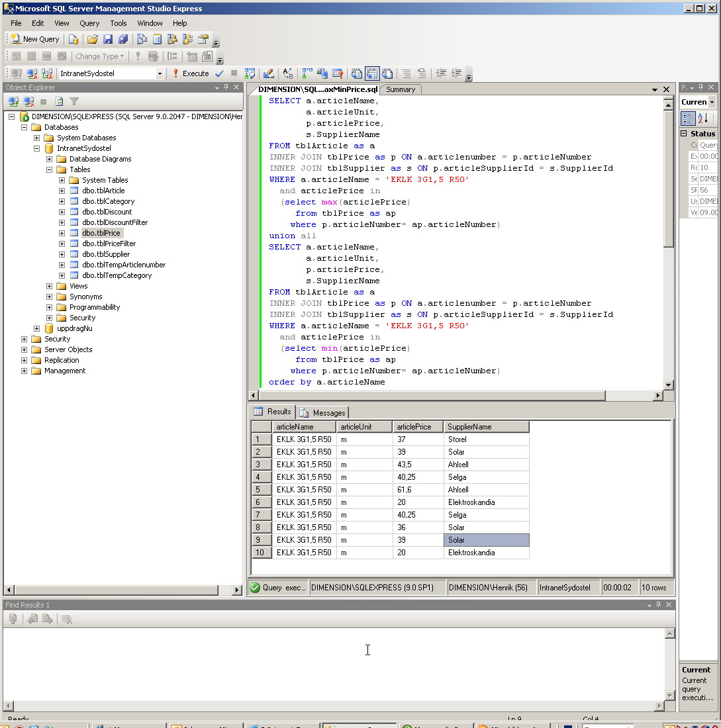Open the Tools menu
721x728 pixels.
(118, 23)
